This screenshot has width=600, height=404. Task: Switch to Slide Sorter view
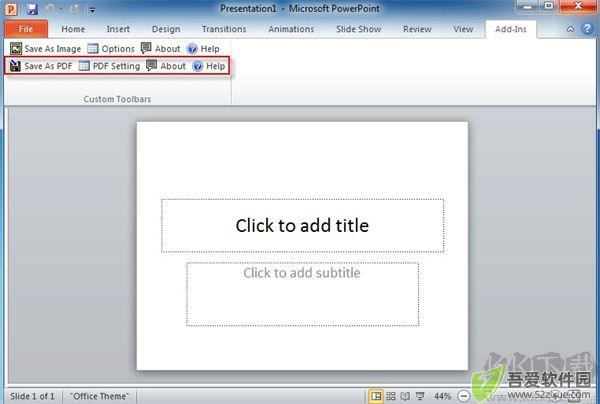[391, 396]
